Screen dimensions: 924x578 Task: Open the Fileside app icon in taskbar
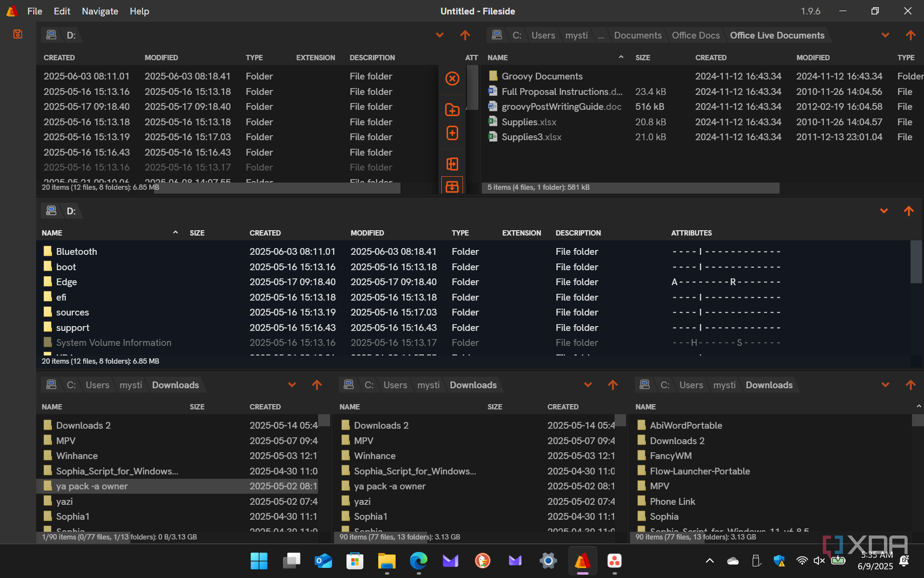coord(582,561)
